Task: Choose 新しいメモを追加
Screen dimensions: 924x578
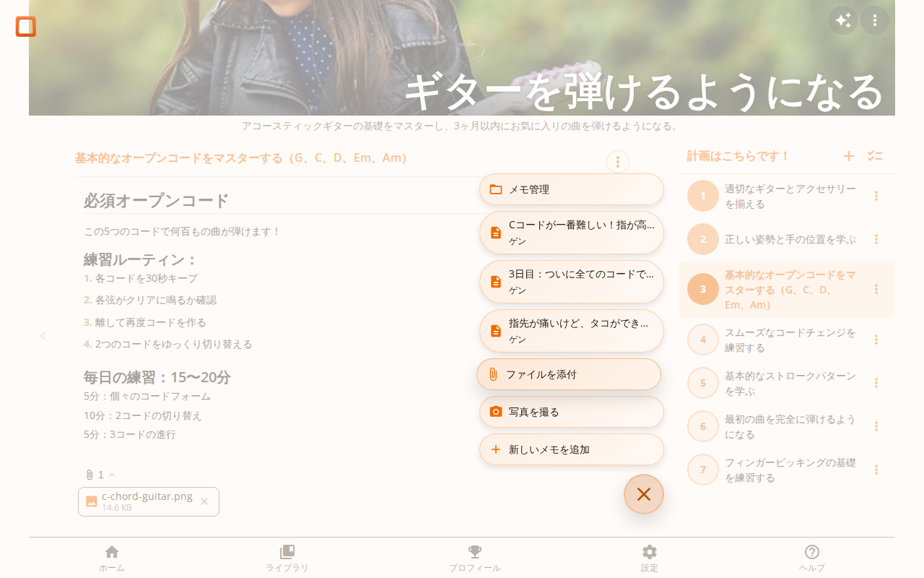Action: point(572,449)
